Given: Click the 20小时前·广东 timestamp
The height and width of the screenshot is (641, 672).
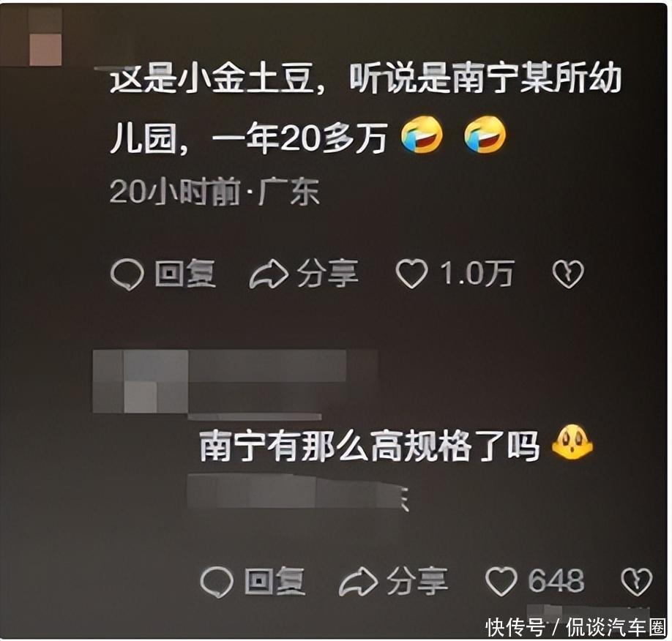Looking at the screenshot, I should pos(214,192).
